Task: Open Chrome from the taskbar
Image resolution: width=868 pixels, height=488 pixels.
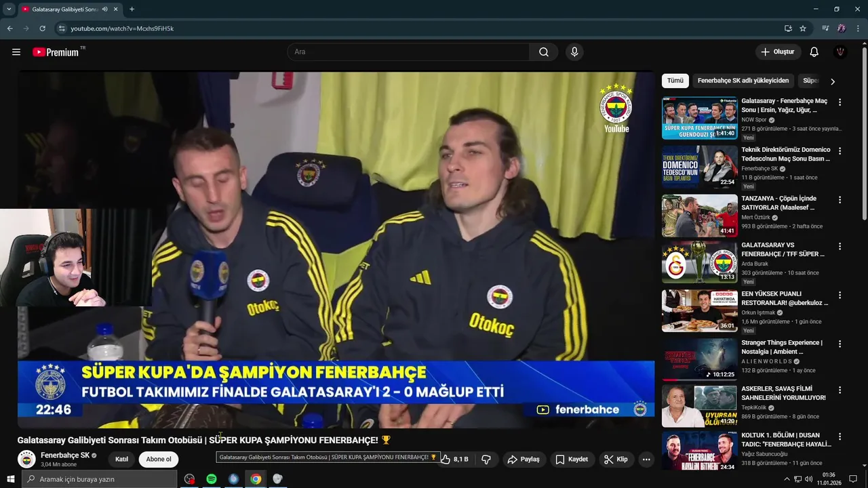Action: (256, 479)
